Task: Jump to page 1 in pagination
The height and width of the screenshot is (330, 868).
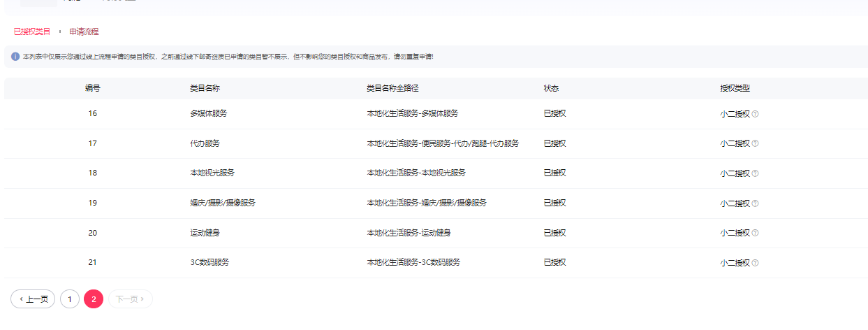Action: click(x=70, y=299)
